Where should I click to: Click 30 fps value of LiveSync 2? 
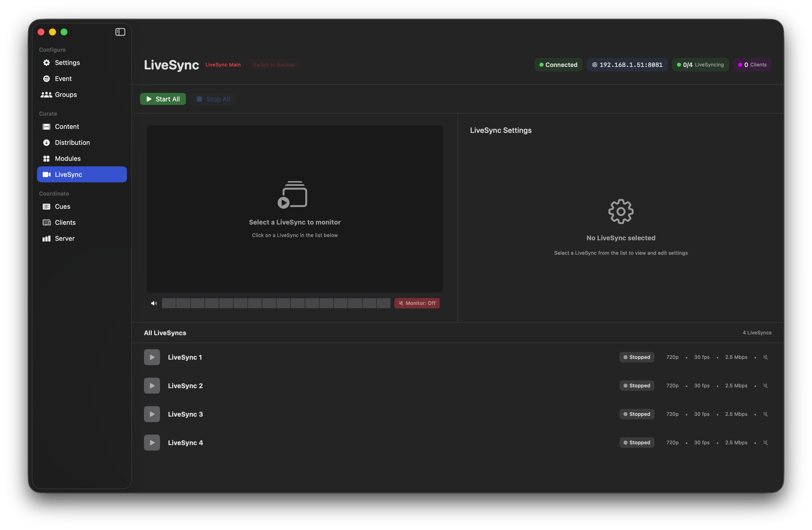click(x=702, y=386)
